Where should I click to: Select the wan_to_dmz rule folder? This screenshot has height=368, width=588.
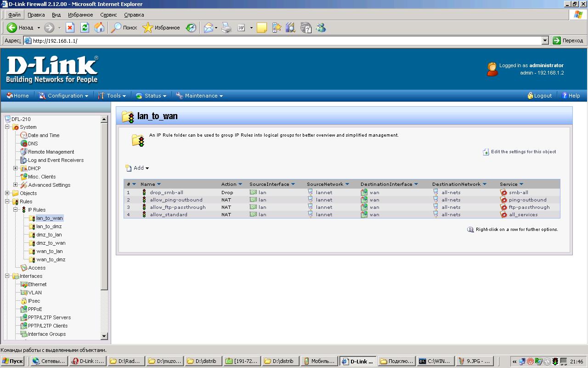[x=51, y=259]
